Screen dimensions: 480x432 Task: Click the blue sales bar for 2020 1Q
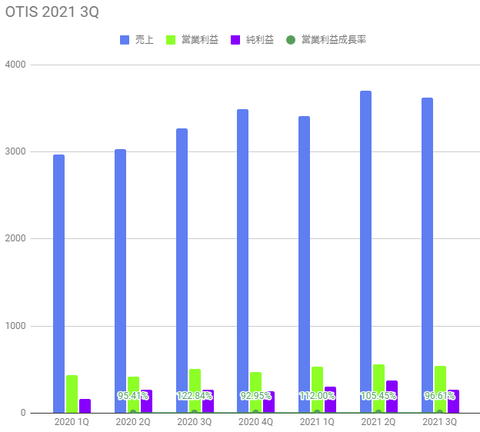click(59, 284)
